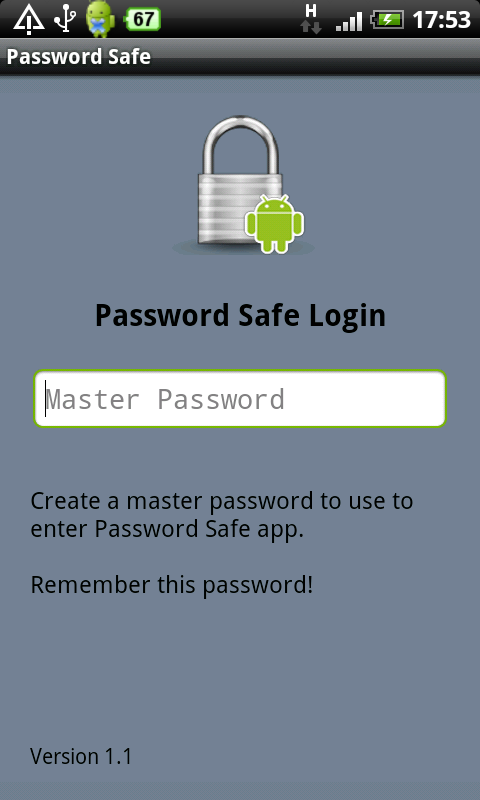
Task: Tap the battery percentage 67 indicator
Action: [143, 20]
